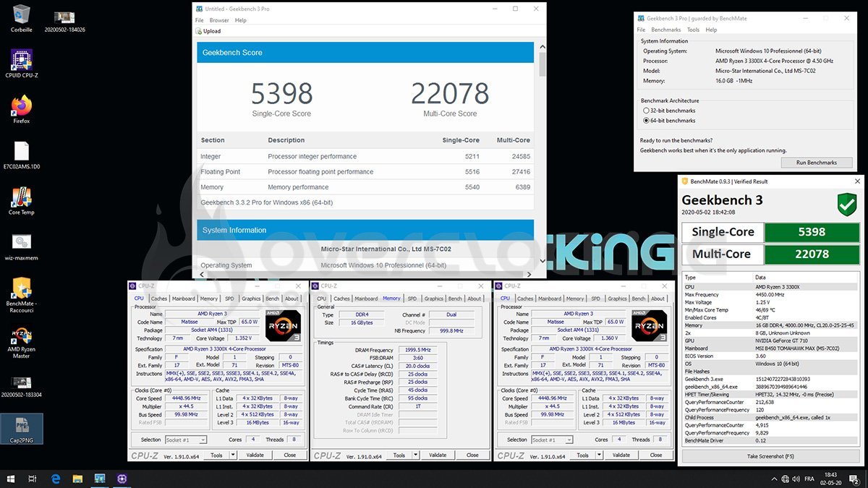The height and width of the screenshot is (488, 868).
Task: Select the E7C02AMS.1D0 file icon
Action: (x=22, y=155)
